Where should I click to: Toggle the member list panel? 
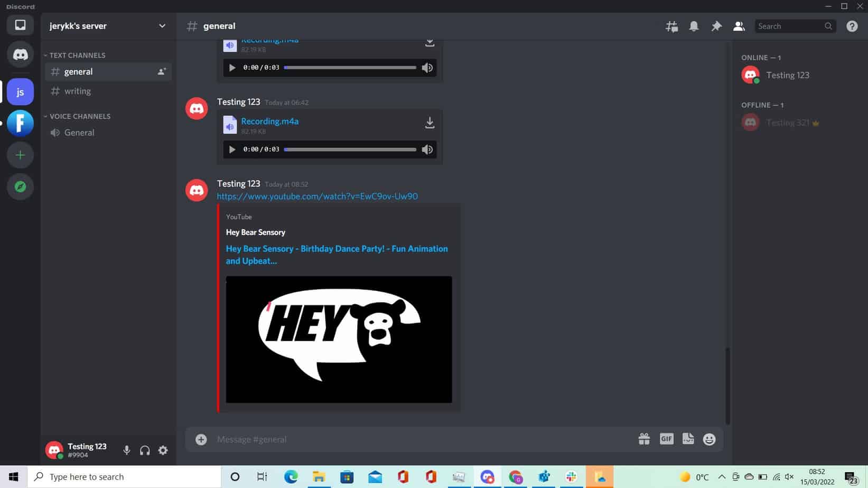(x=739, y=26)
